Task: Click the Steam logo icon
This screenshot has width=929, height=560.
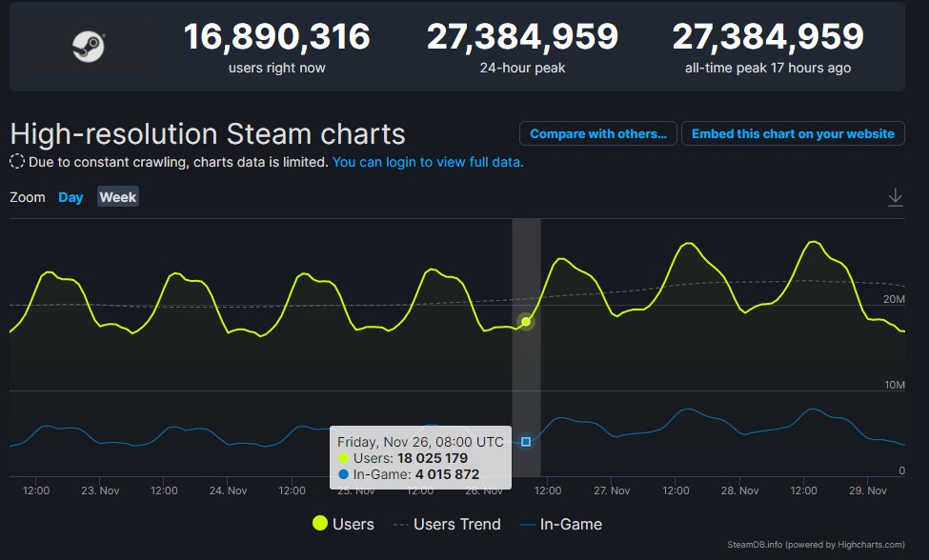Action: pos(89,47)
